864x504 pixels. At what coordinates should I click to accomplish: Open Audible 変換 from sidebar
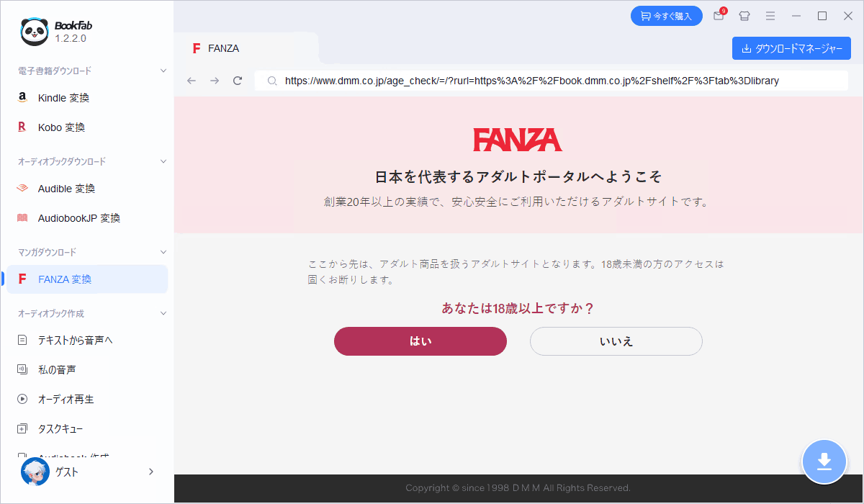(x=66, y=189)
